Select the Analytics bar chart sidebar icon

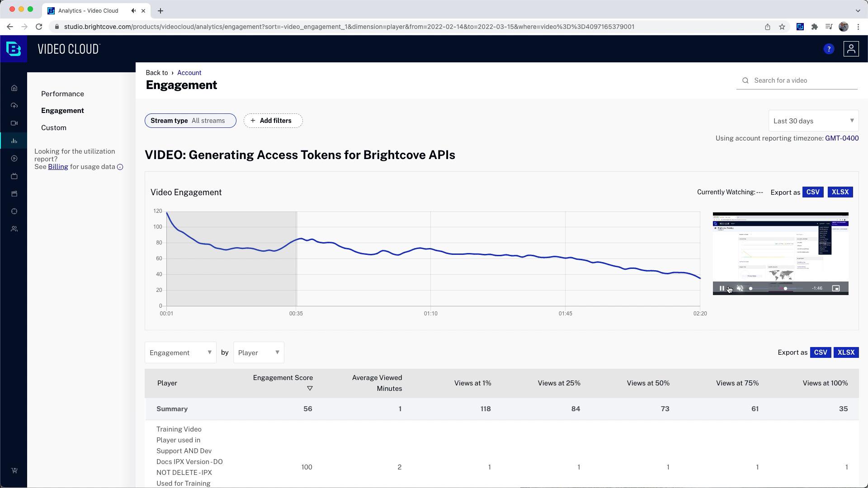14,141
